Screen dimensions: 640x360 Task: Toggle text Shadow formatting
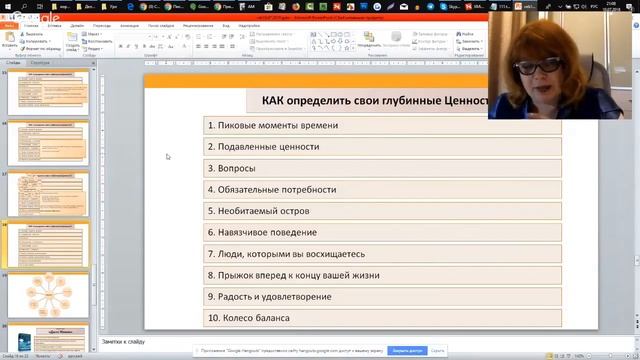(x=144, y=47)
